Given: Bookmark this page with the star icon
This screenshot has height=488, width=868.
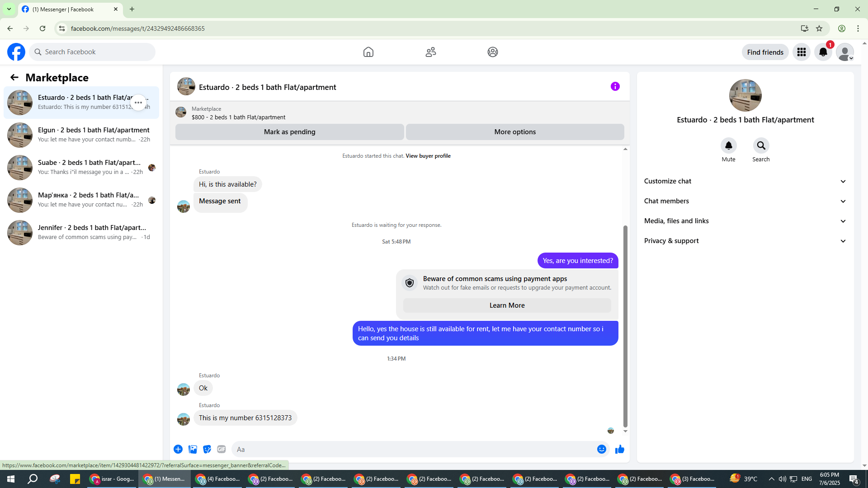Looking at the screenshot, I should coord(819,28).
